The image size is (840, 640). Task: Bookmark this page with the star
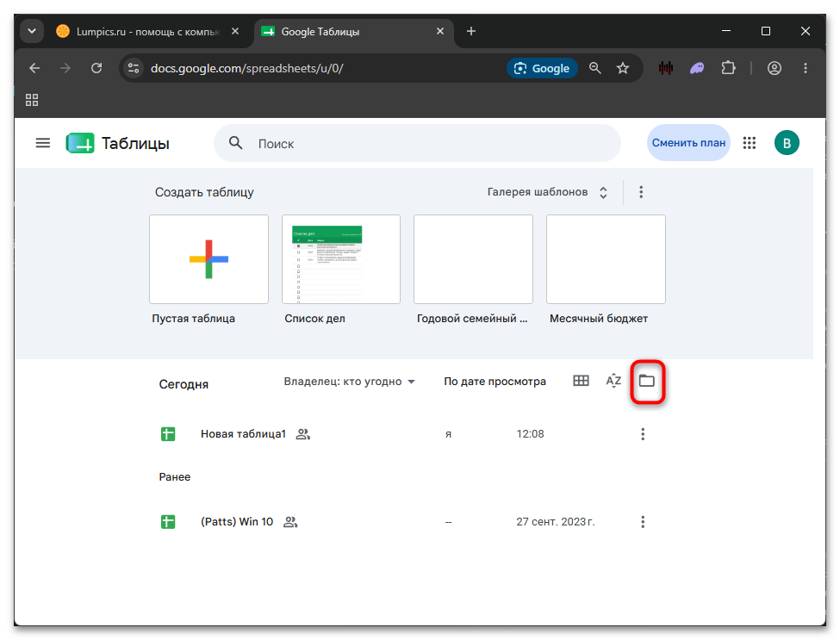tap(623, 68)
